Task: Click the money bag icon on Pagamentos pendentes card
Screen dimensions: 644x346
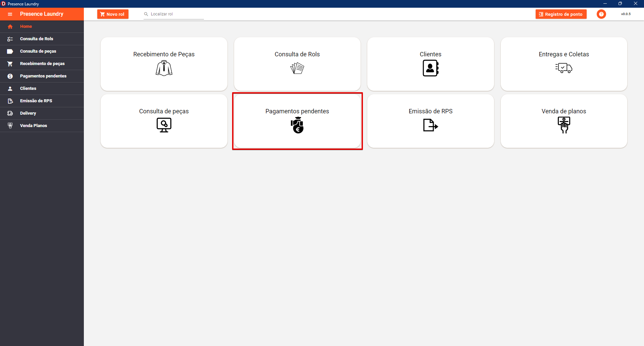Action: point(297,125)
